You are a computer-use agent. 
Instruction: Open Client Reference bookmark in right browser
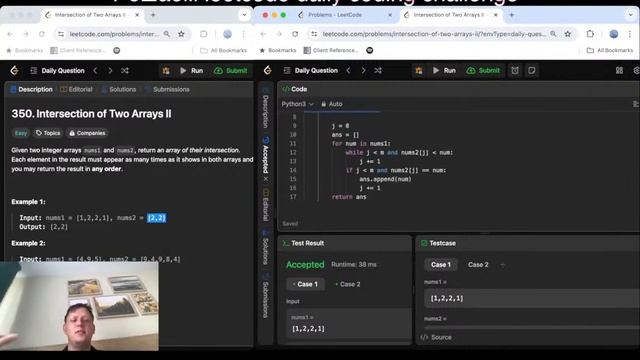click(x=331, y=50)
